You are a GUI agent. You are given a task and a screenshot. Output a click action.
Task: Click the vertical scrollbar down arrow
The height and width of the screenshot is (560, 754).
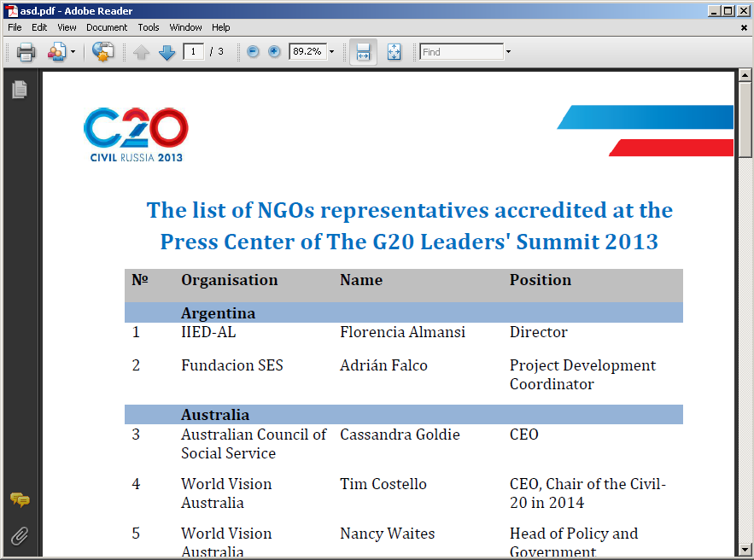(x=745, y=548)
